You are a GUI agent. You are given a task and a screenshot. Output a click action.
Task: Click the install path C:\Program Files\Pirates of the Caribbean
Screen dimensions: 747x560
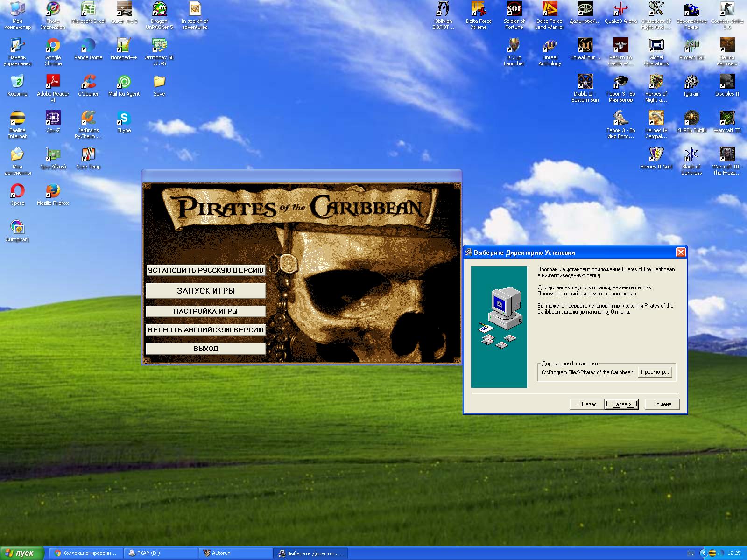pos(587,372)
